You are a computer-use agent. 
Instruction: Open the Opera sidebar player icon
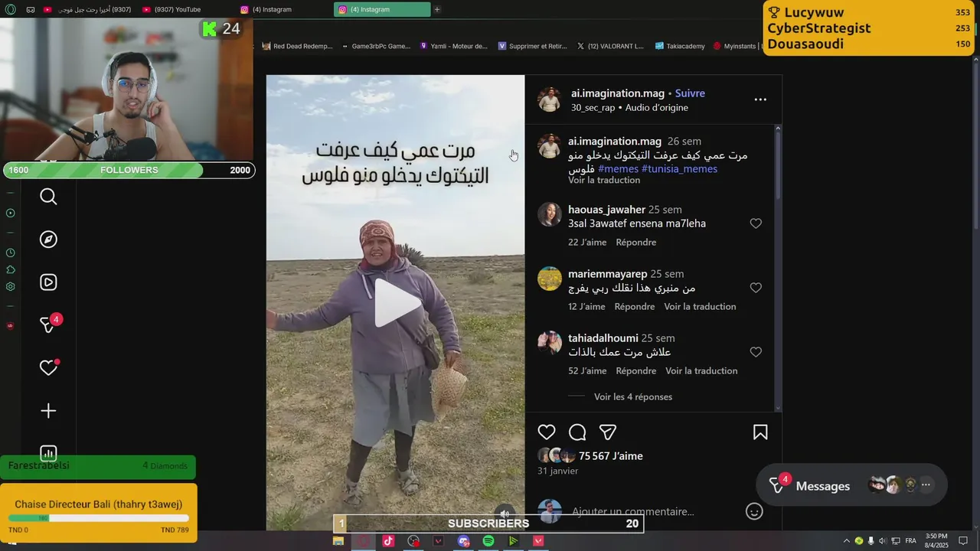point(10,214)
